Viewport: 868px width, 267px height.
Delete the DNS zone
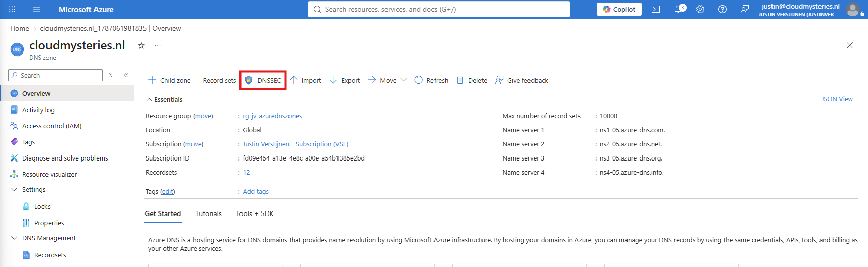pyautogui.click(x=472, y=80)
